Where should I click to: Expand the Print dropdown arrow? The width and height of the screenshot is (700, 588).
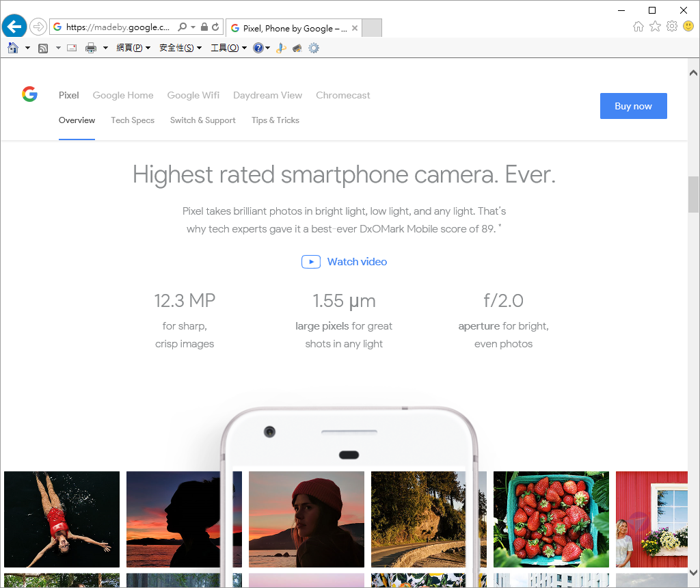(x=105, y=48)
